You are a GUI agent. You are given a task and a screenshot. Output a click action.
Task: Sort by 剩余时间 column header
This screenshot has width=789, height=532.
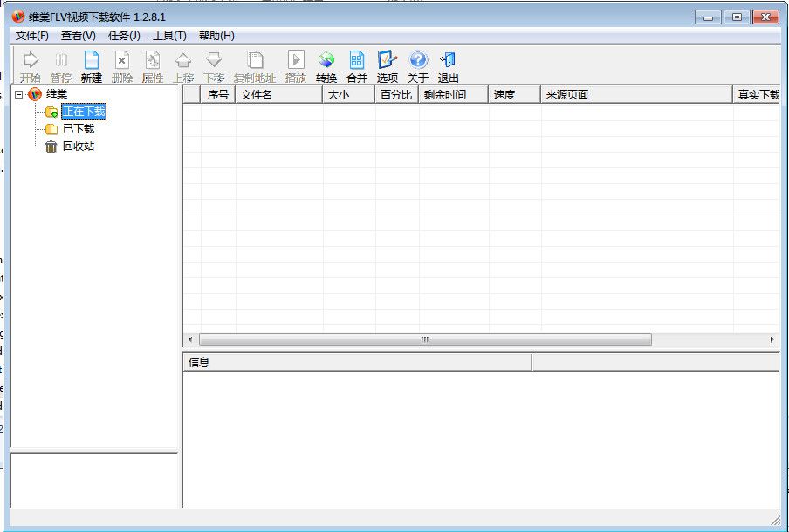453,94
